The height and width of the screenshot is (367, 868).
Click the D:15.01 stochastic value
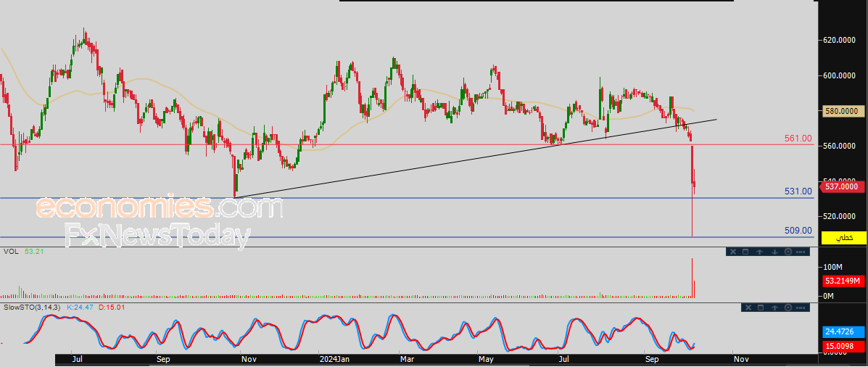coord(112,306)
